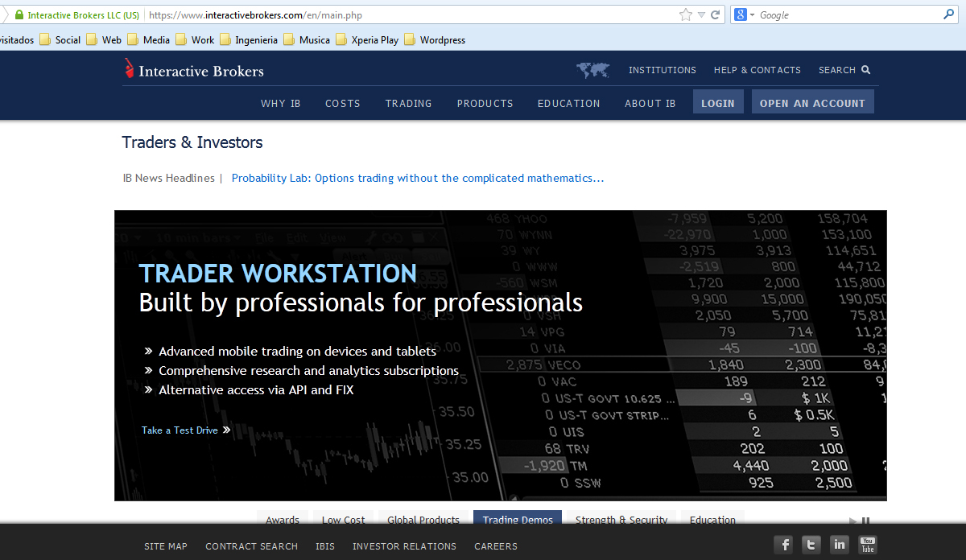Open the HELP & CONTACTS link
966x560 pixels.
coord(758,70)
